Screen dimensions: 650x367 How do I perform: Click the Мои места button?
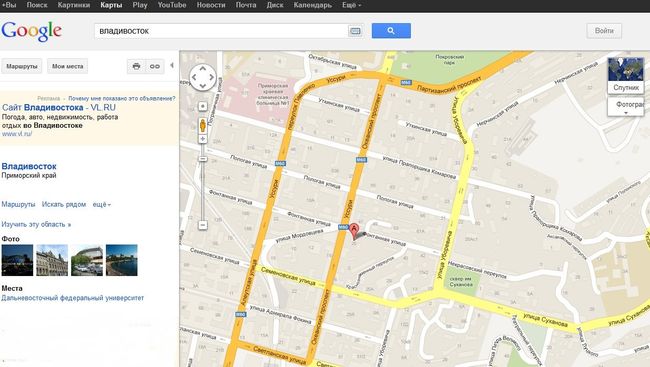[x=68, y=66]
